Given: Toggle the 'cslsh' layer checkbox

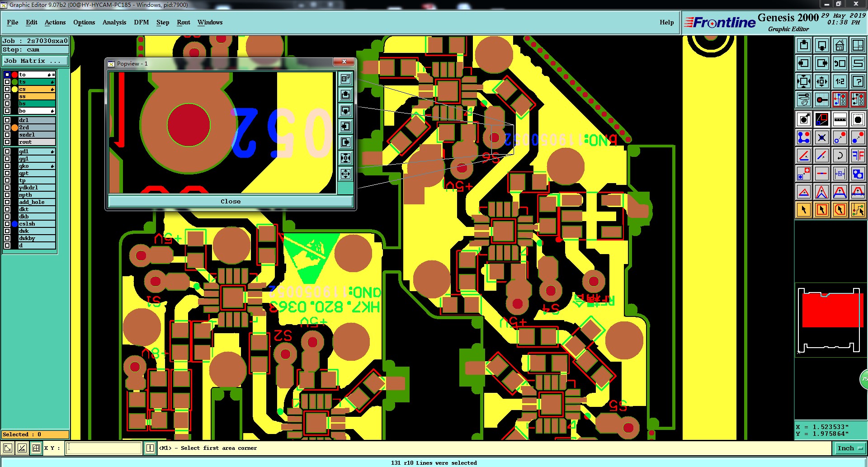Looking at the screenshot, I should click(x=7, y=224).
